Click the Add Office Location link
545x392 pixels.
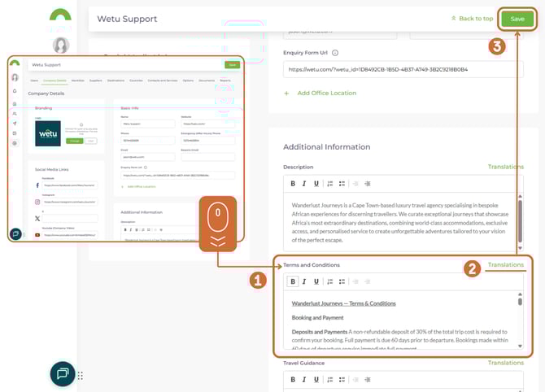pos(327,94)
